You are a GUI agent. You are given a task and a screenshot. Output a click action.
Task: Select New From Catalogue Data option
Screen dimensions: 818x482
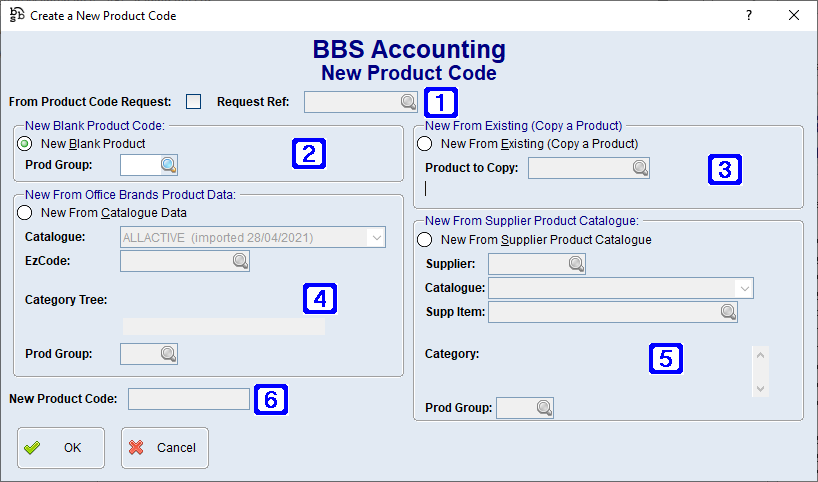tap(25, 212)
